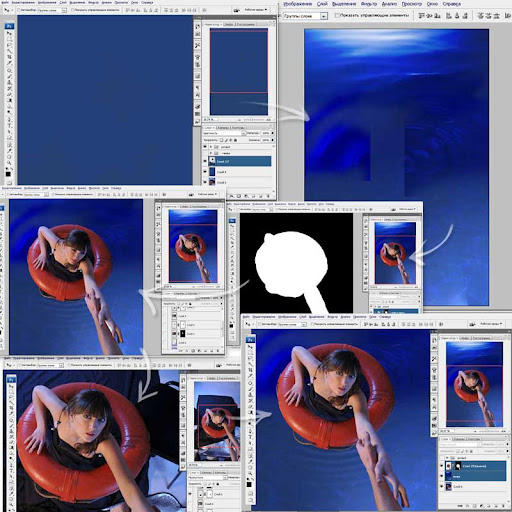Select the Eraser tool in solid-blue canvas window
Image resolution: width=512 pixels, height=512 pixels.
(x=9, y=94)
